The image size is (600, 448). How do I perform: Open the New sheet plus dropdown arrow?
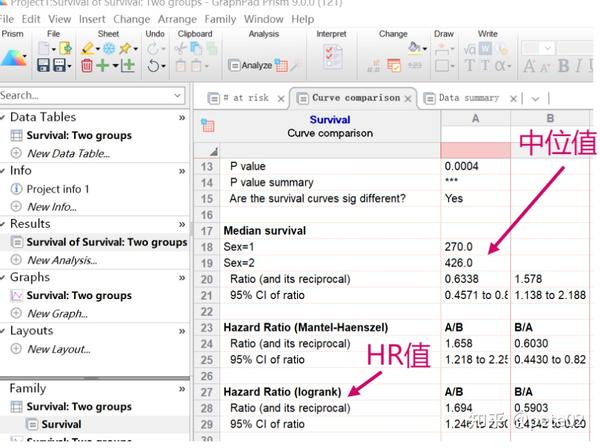[x=115, y=66]
